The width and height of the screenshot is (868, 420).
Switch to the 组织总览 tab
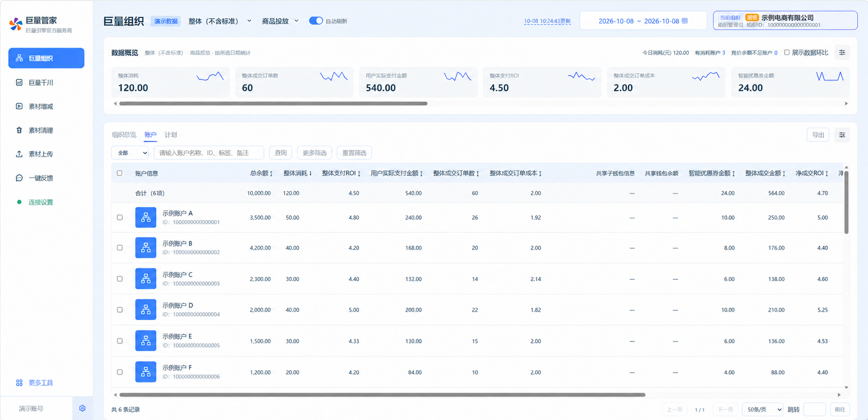coord(124,135)
